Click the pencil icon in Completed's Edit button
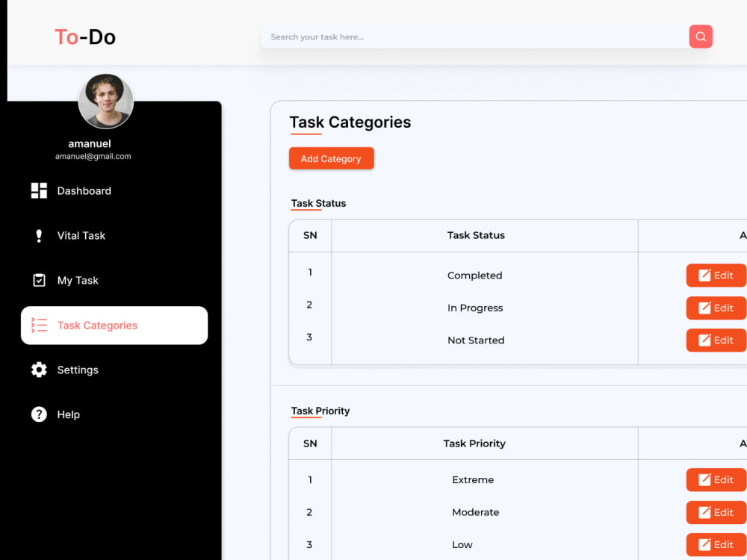This screenshot has width=747, height=560. click(704, 276)
